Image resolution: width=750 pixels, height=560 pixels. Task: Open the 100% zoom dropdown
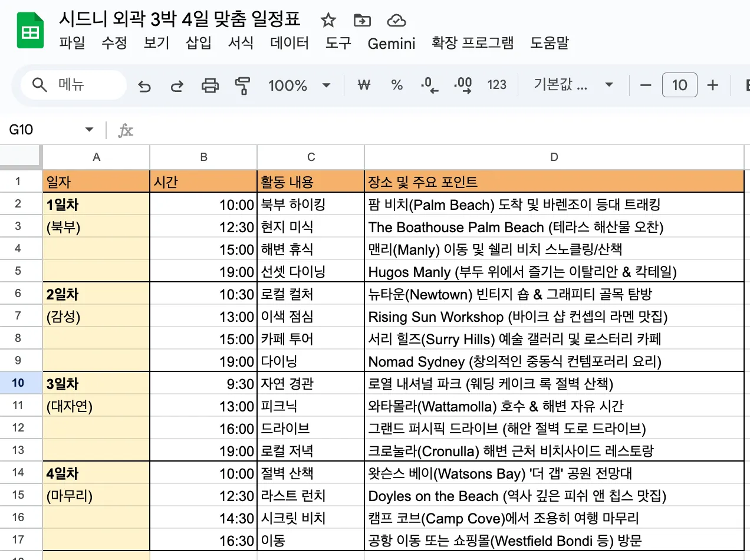(x=299, y=85)
